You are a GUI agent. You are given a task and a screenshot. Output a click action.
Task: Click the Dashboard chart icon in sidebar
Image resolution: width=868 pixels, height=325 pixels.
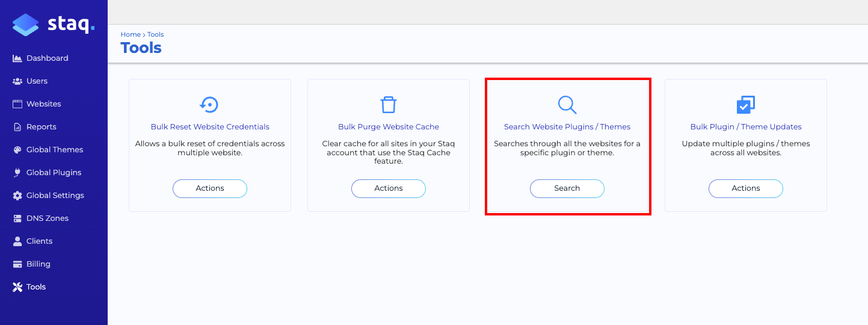[17, 58]
